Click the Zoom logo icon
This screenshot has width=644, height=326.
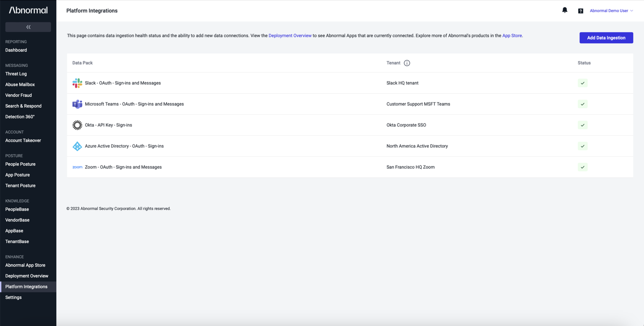tap(77, 167)
